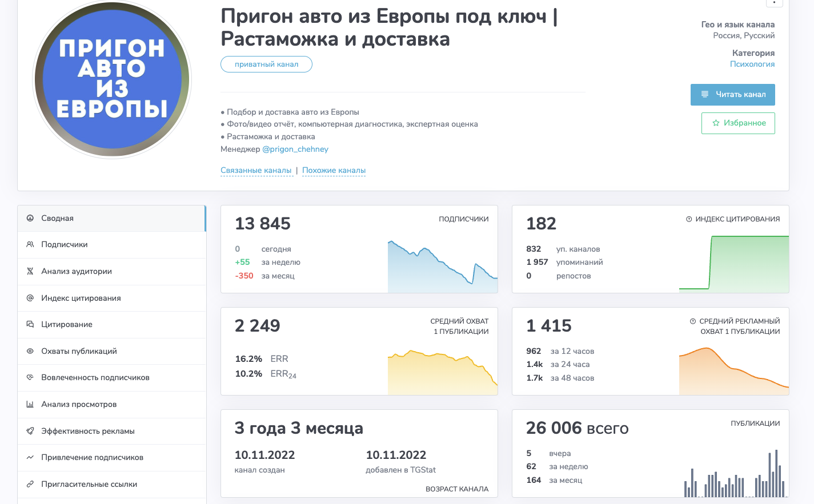
Task: Click the average reach value 2 249
Action: click(x=258, y=326)
